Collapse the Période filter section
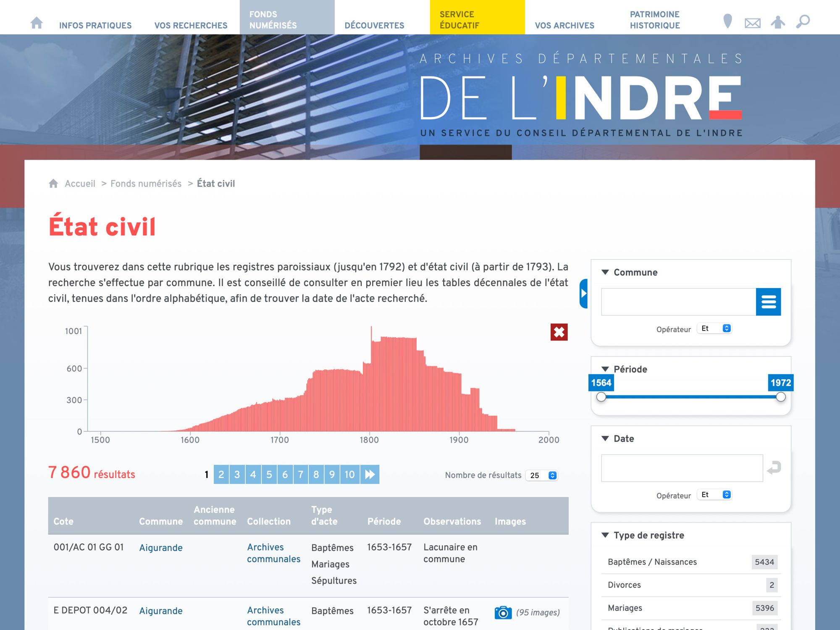840x630 pixels. [x=605, y=369]
